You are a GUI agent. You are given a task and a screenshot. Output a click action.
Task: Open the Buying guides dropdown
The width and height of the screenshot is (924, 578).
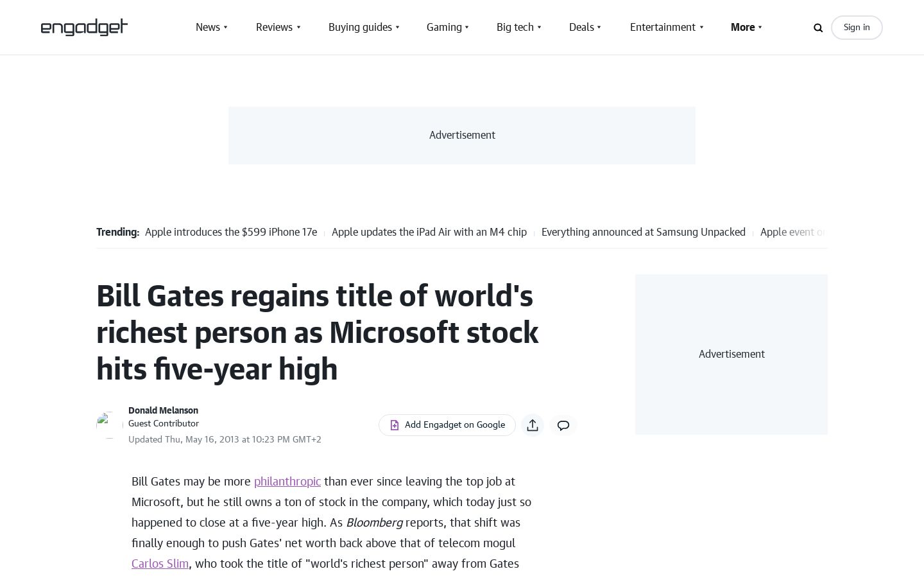(364, 27)
